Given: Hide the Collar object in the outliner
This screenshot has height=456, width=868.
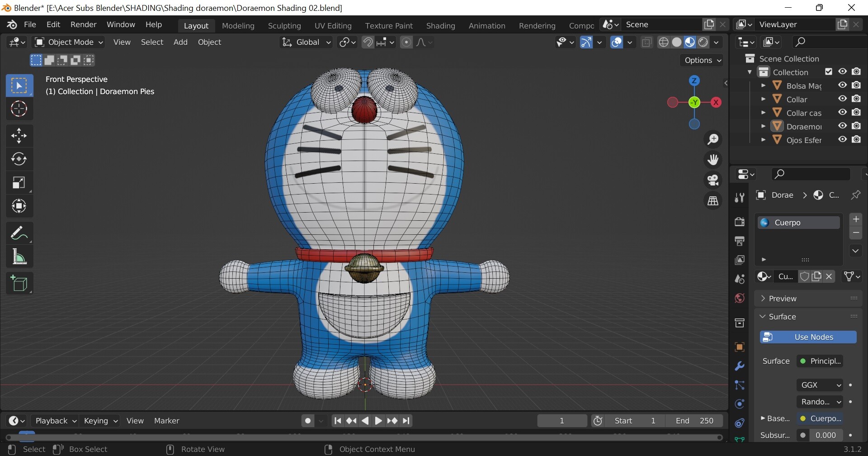Looking at the screenshot, I should click(842, 99).
